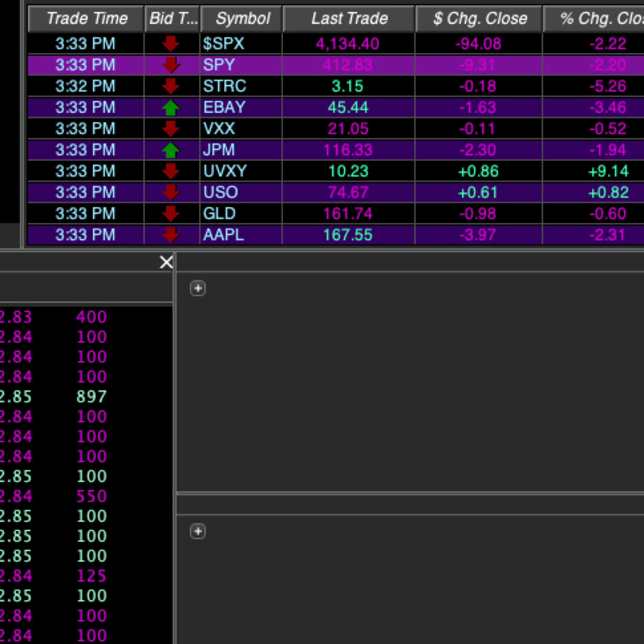
Task: Click the down-tick arrow next to GLD
Action: (171, 214)
